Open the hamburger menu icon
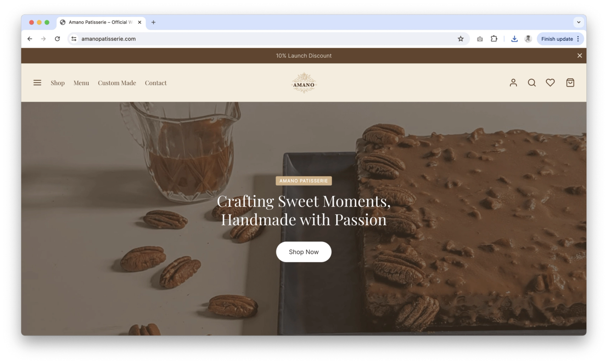Image resolution: width=608 pixels, height=364 pixels. click(x=37, y=83)
